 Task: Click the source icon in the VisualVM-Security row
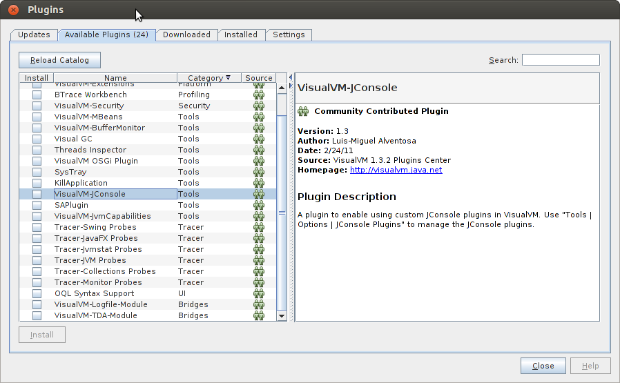pos(259,106)
